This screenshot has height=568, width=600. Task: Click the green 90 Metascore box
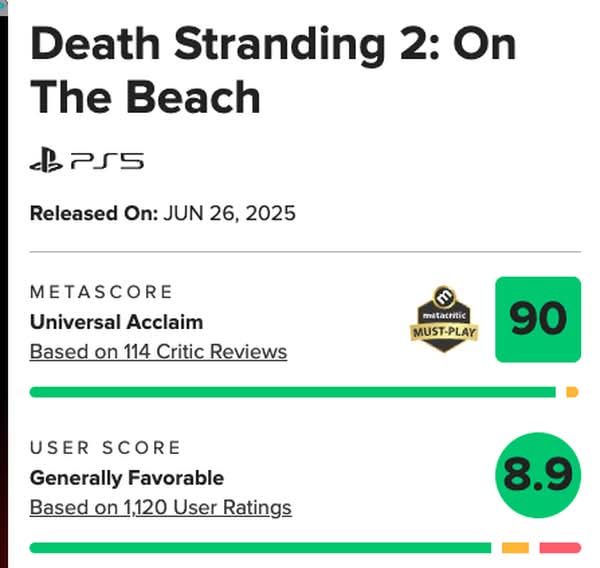(538, 319)
